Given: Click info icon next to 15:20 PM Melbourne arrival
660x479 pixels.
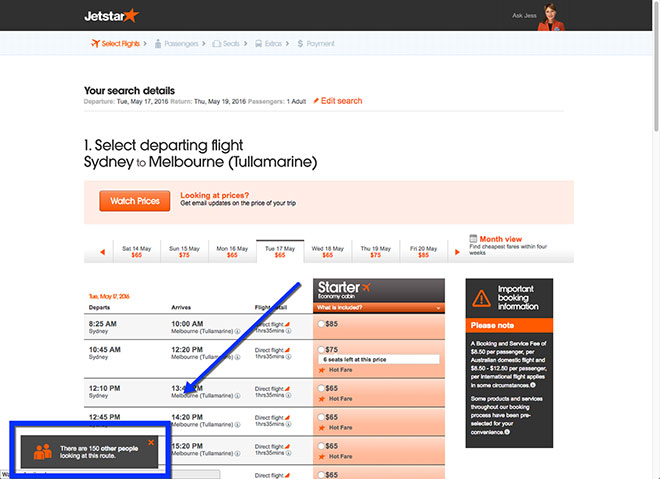Looking at the screenshot, I should click(237, 453).
